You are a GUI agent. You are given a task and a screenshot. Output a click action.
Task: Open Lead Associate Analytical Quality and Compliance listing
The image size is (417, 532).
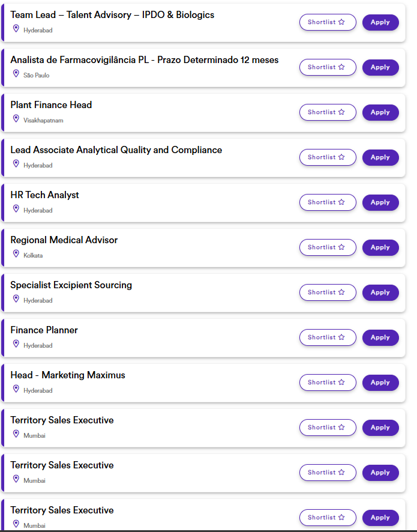(116, 150)
